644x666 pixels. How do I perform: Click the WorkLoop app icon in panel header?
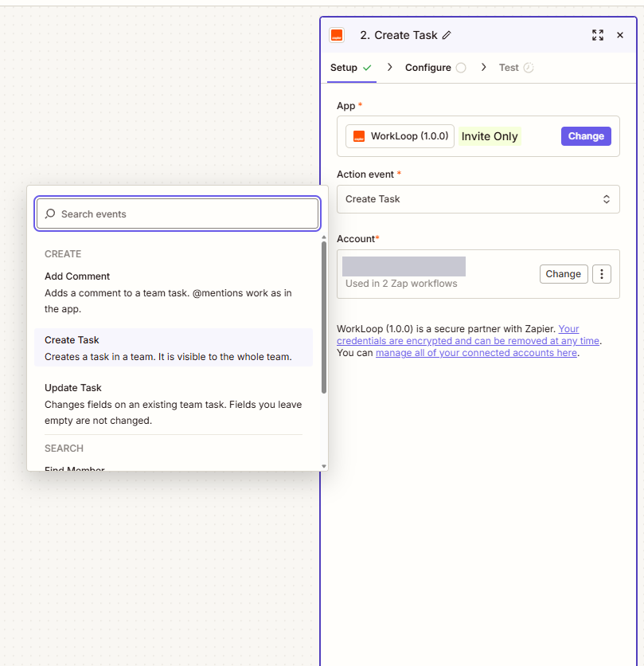click(x=337, y=35)
